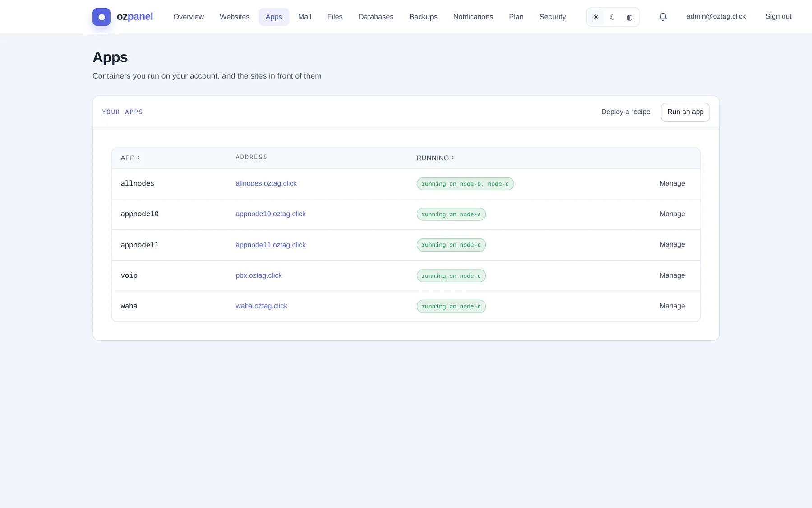
Task: Click the ADDRESS column header
Action: pos(251,157)
